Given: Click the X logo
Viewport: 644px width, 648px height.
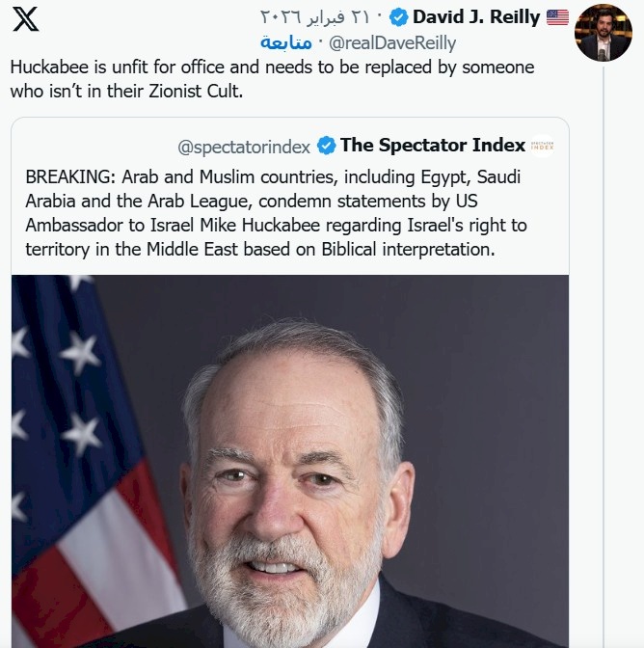Looking at the screenshot, I should pyautogui.click(x=26, y=19).
